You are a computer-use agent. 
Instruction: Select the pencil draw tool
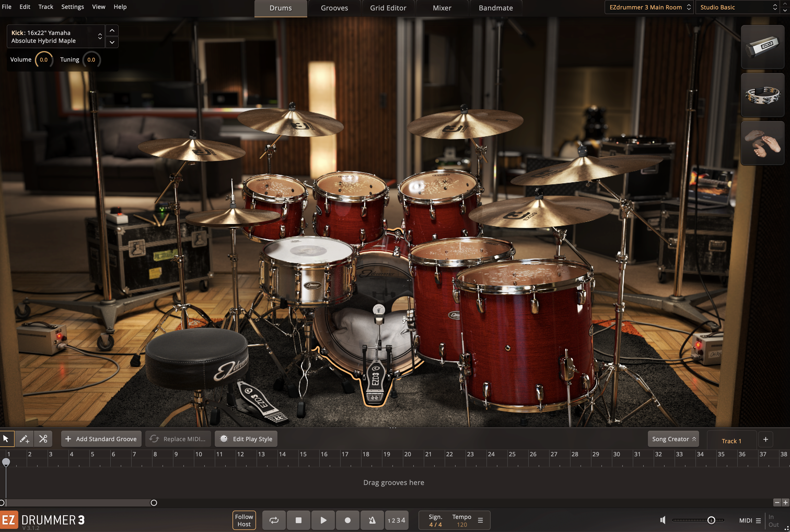click(x=24, y=439)
